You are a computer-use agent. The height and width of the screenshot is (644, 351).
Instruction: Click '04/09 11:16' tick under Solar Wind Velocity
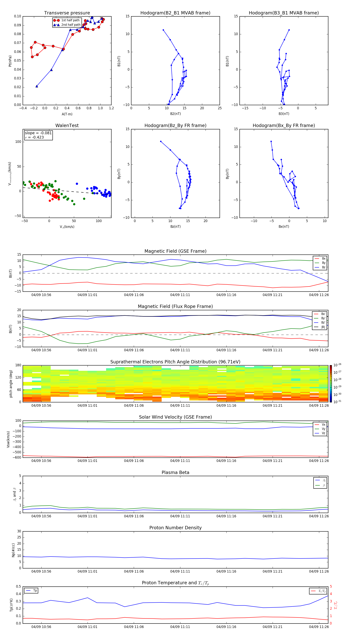click(226, 461)
